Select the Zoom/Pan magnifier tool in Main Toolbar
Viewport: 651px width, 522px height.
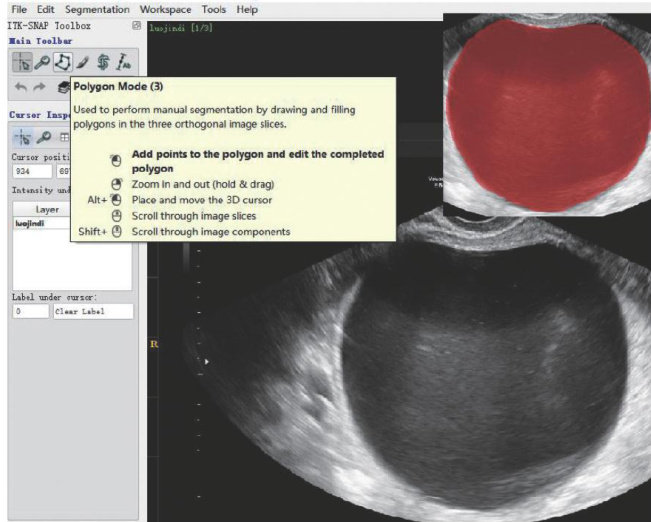click(42, 62)
